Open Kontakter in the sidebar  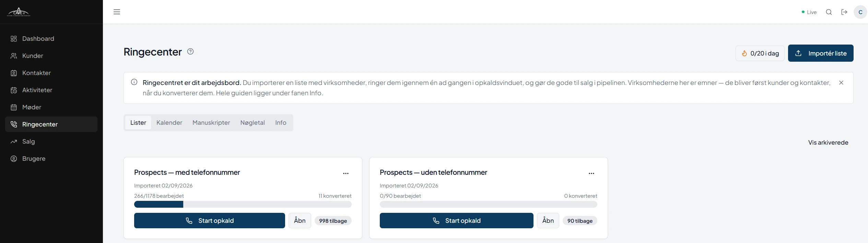(51, 73)
